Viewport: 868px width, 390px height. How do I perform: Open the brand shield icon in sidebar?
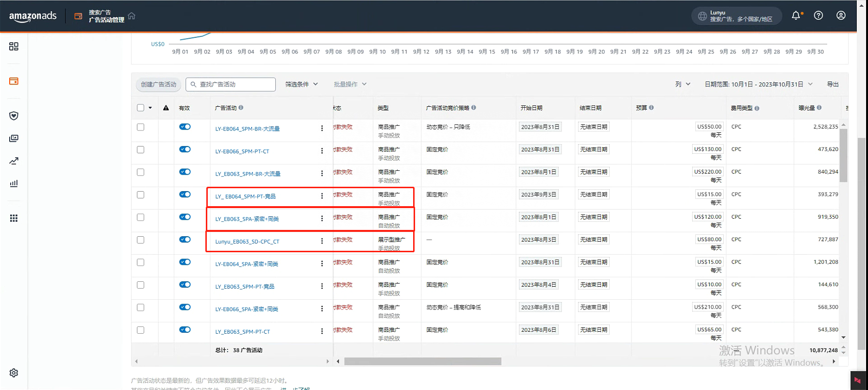[14, 115]
